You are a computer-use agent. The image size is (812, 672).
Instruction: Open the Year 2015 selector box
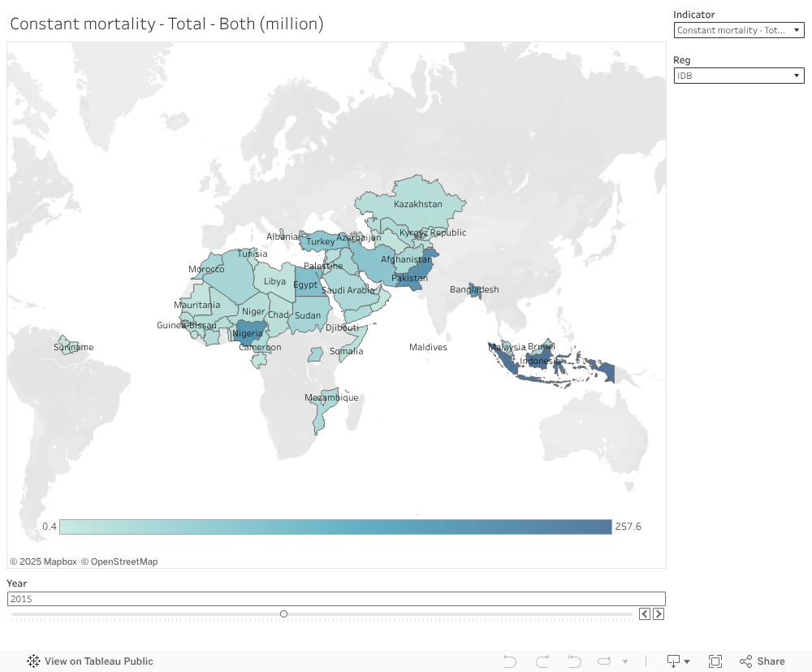pos(335,599)
